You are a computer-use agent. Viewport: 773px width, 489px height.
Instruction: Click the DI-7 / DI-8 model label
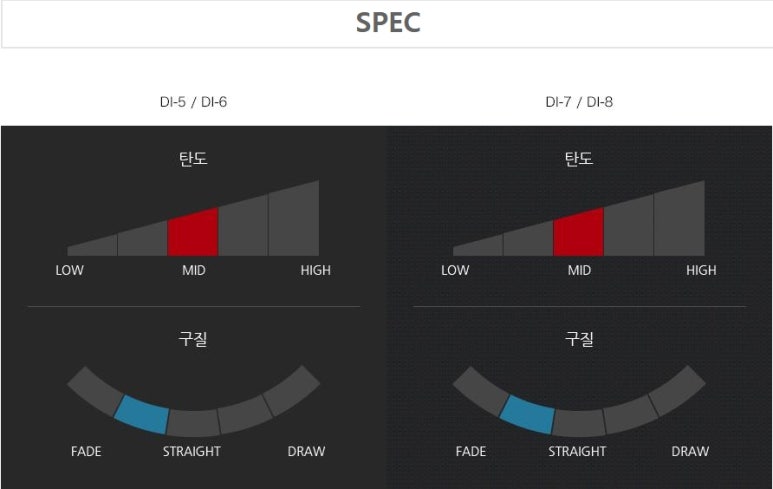coord(579,102)
